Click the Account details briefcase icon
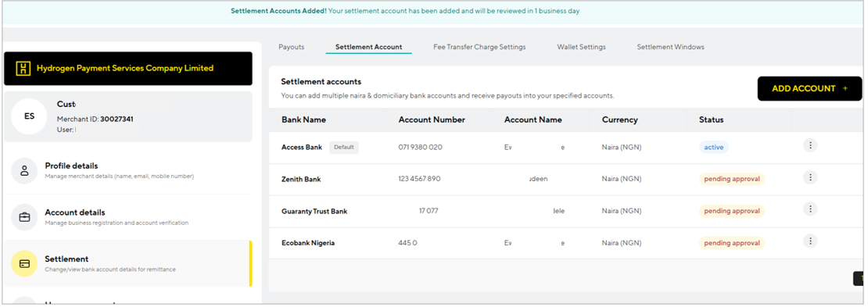 (24, 217)
